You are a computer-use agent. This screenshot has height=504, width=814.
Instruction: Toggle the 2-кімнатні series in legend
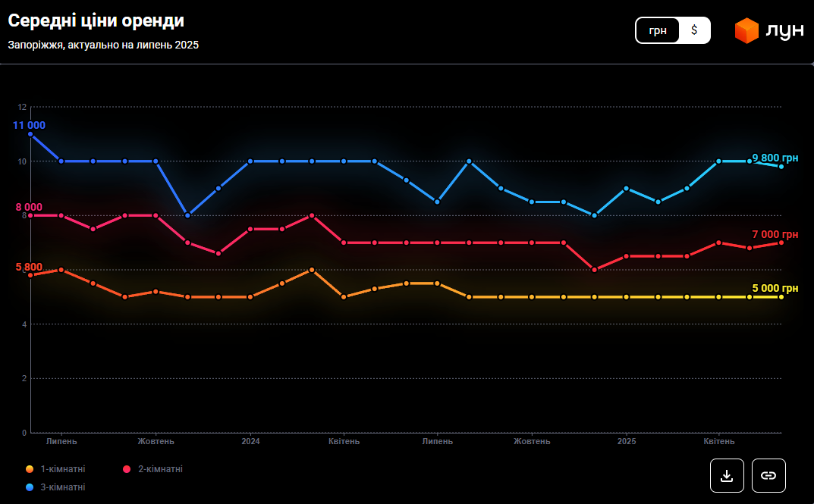160,469
